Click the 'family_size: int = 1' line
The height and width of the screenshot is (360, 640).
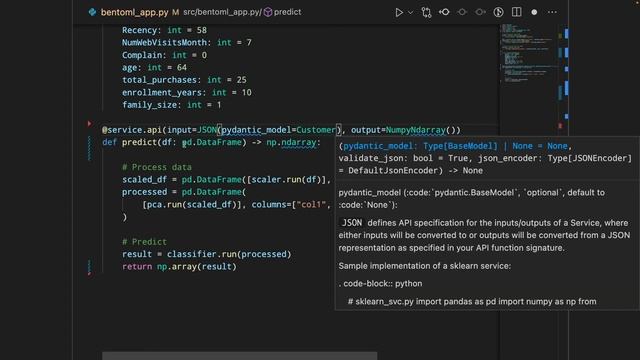pyautogui.click(x=171, y=105)
